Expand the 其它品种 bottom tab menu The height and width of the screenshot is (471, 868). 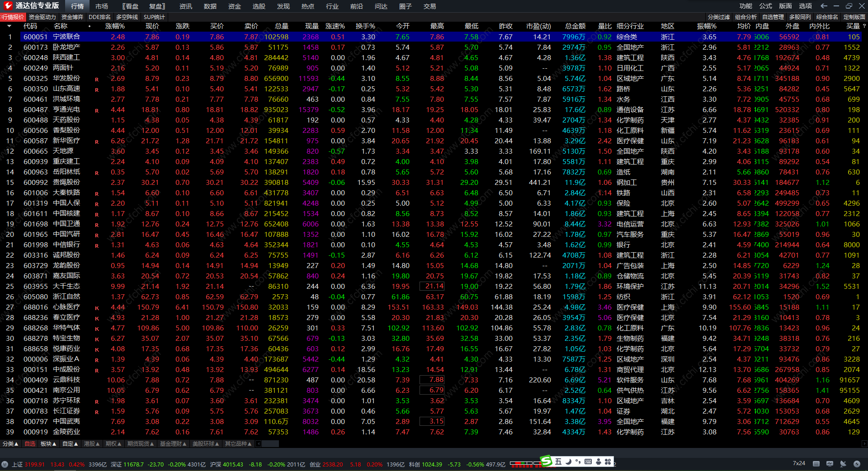(x=238, y=444)
